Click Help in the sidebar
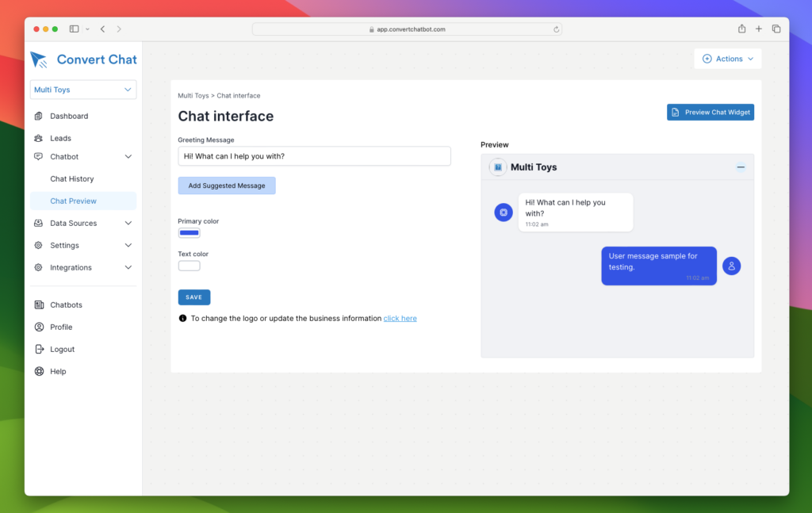The width and height of the screenshot is (812, 513). pyautogui.click(x=58, y=371)
